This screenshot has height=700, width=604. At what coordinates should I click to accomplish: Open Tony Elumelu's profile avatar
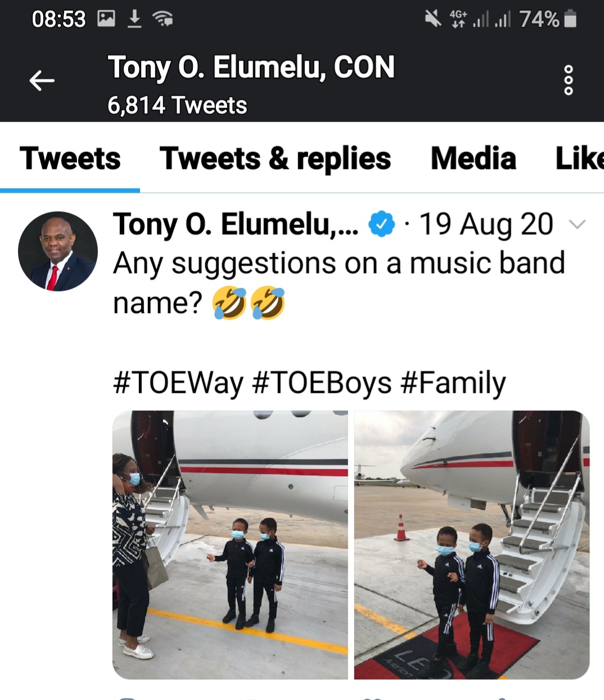(x=58, y=252)
